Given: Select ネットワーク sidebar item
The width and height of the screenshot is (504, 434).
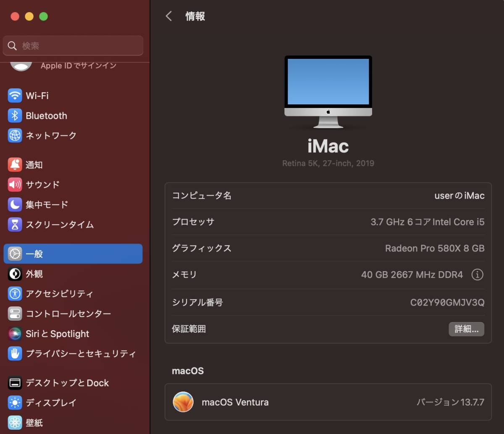Looking at the screenshot, I should click(51, 136).
